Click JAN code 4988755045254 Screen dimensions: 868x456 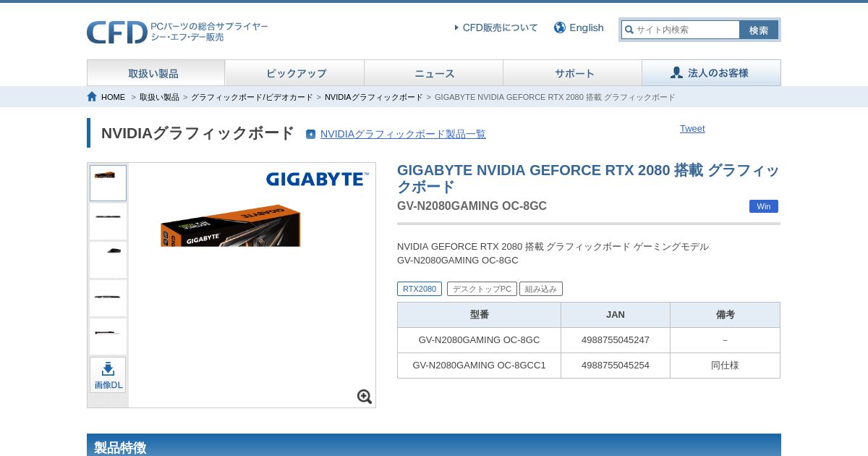616,366
